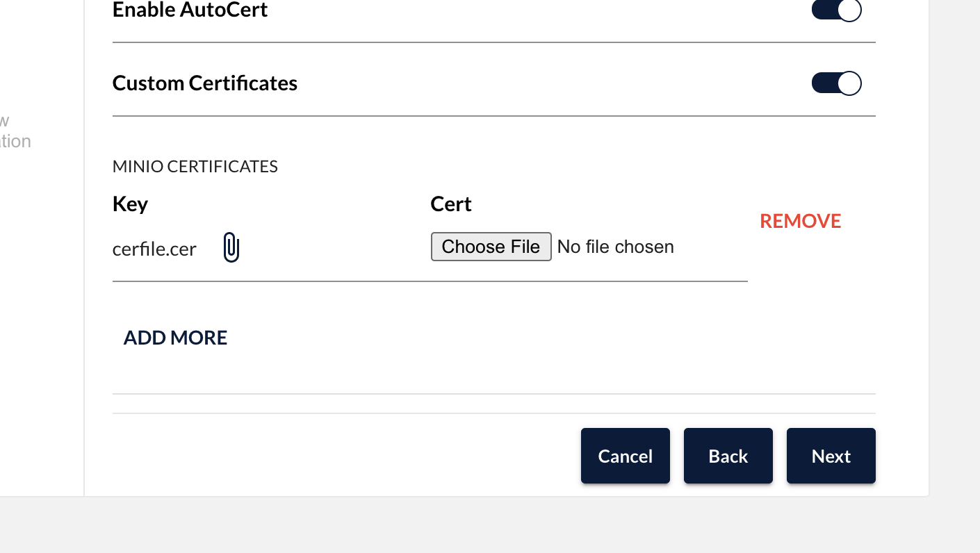
Task: Click the 'No file chosen' text
Action: (616, 247)
